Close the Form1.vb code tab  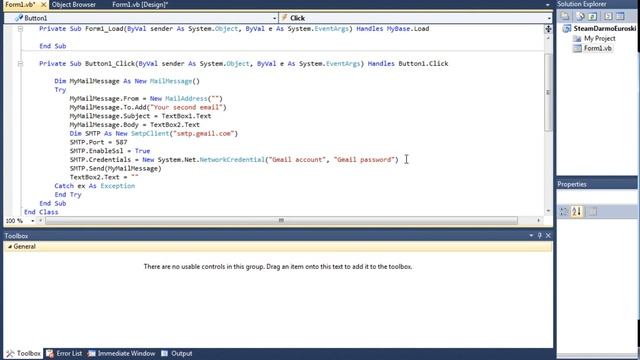click(x=43, y=4)
